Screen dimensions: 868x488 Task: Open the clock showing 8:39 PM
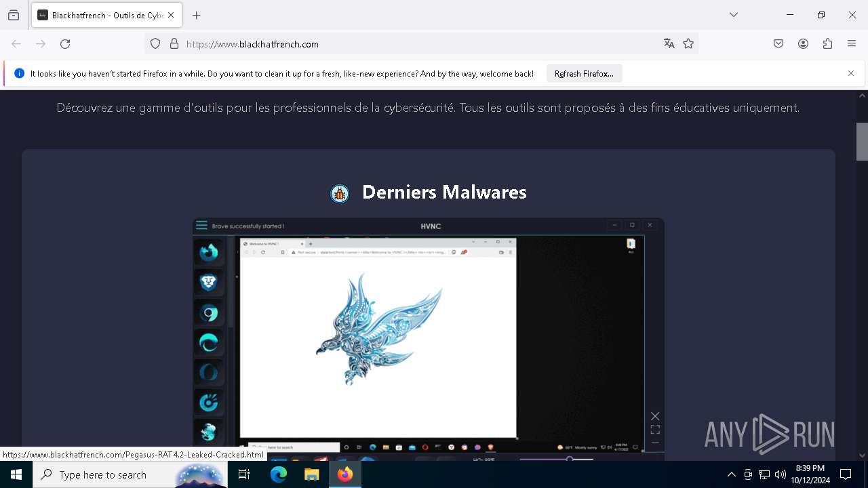[810, 474]
